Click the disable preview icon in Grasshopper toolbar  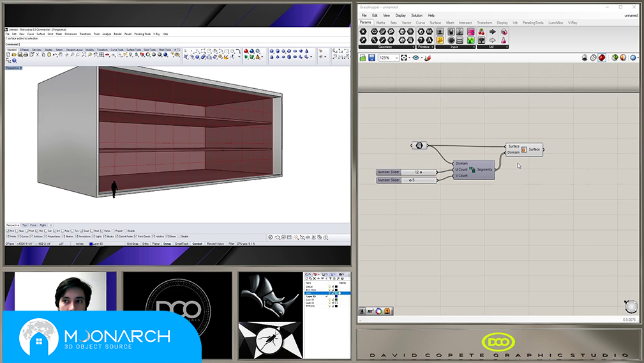[585, 58]
